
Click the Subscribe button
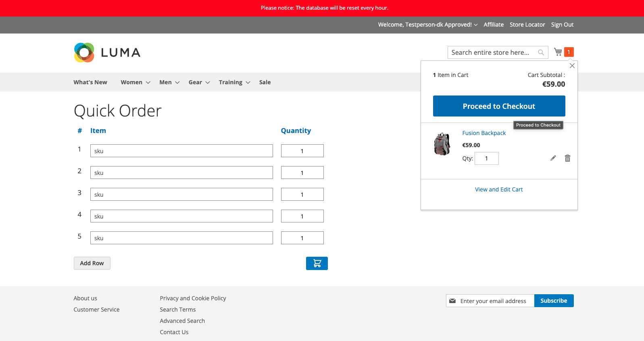click(x=554, y=301)
